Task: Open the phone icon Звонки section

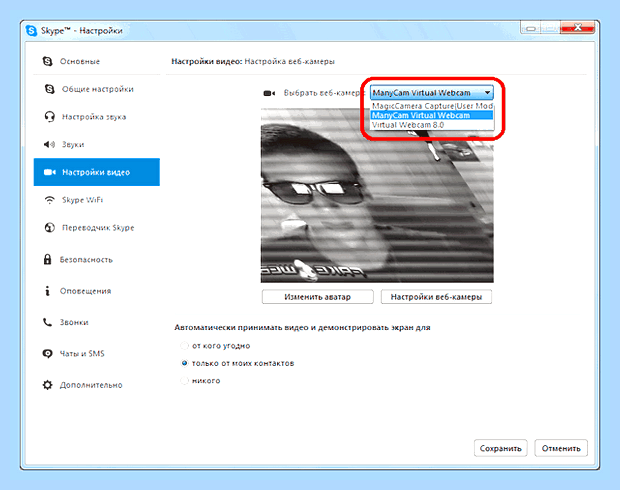Action: (x=47, y=322)
